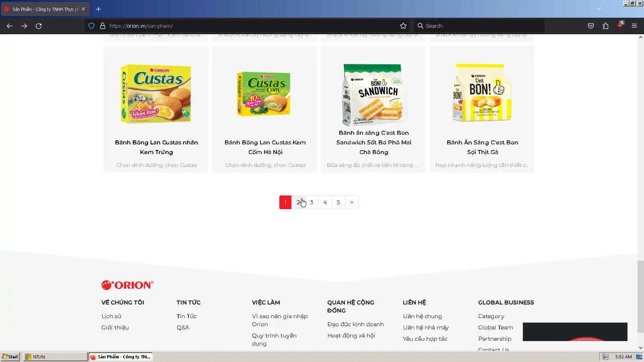Open the uBlock extension badge icon

pyautogui.click(x=620, y=25)
